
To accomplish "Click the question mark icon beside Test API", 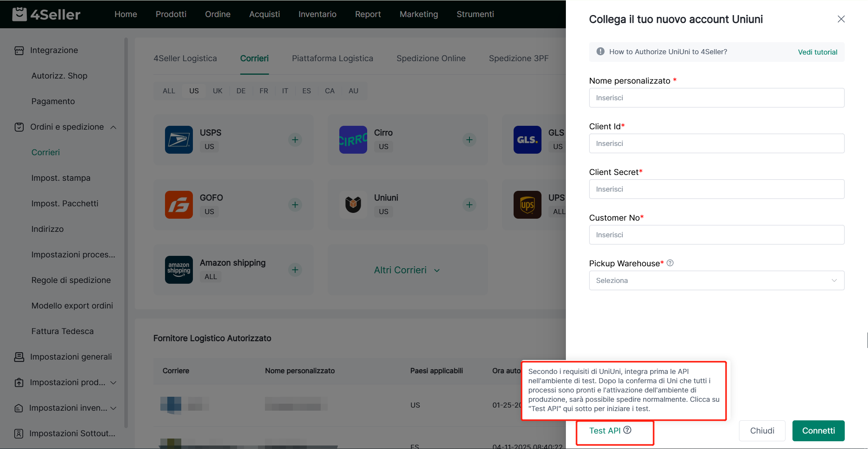I will point(627,430).
